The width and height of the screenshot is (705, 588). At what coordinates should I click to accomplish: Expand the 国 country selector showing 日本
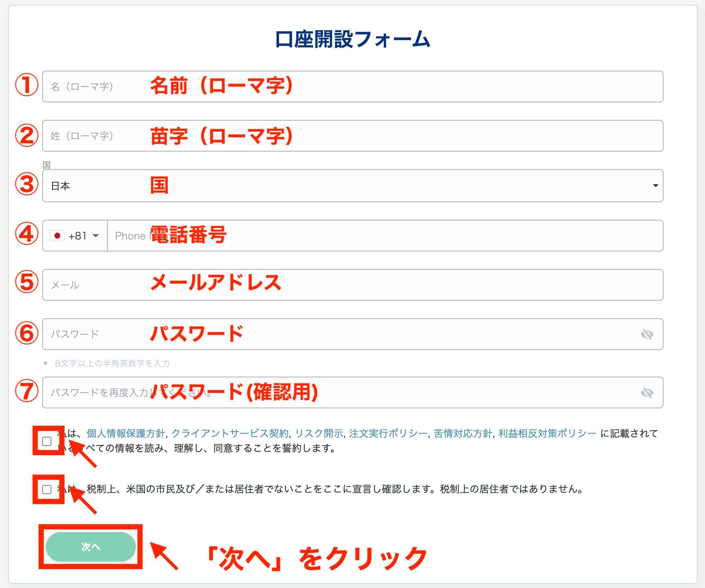point(655,185)
